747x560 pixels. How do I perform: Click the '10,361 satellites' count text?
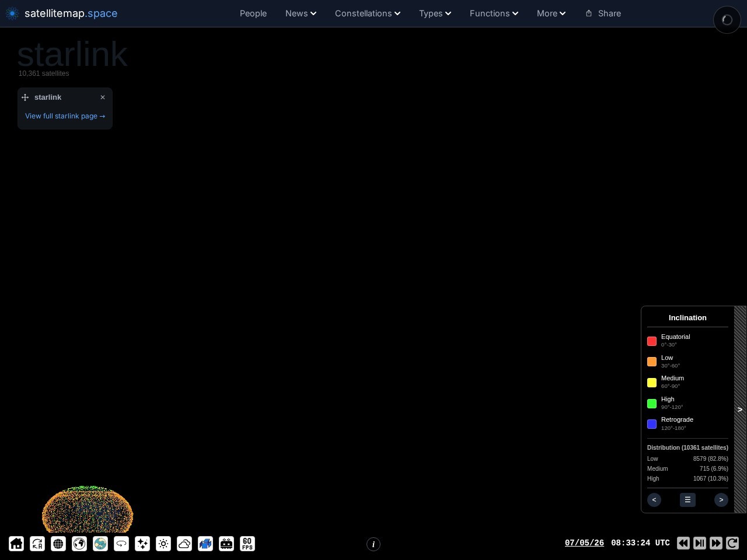click(44, 73)
